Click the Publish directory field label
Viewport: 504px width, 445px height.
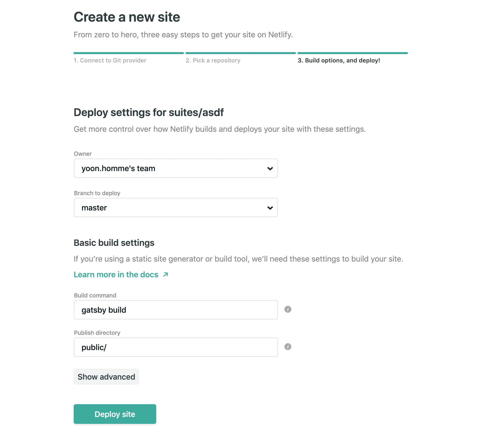97,333
